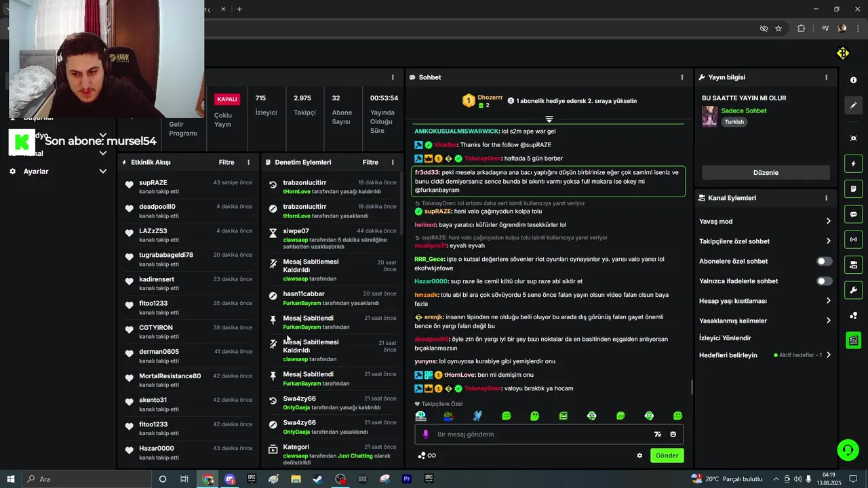Open a new browser tab
Viewport: 868px width, 488px height.
pos(239,9)
